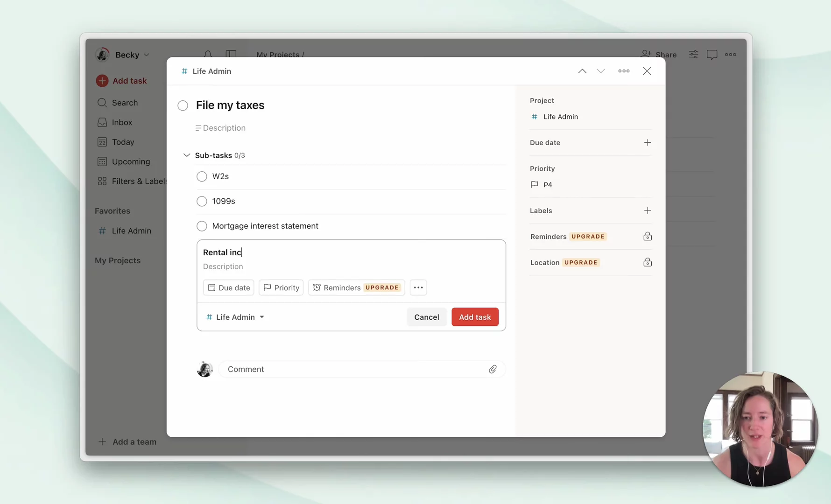
Task: Complete the Mortgage interest statement sub-task
Action: pyautogui.click(x=202, y=226)
